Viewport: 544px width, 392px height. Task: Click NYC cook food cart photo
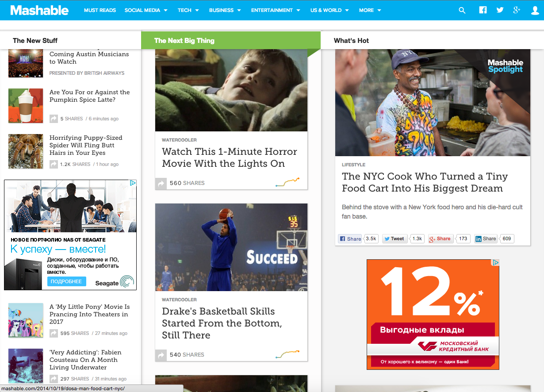[x=433, y=103]
